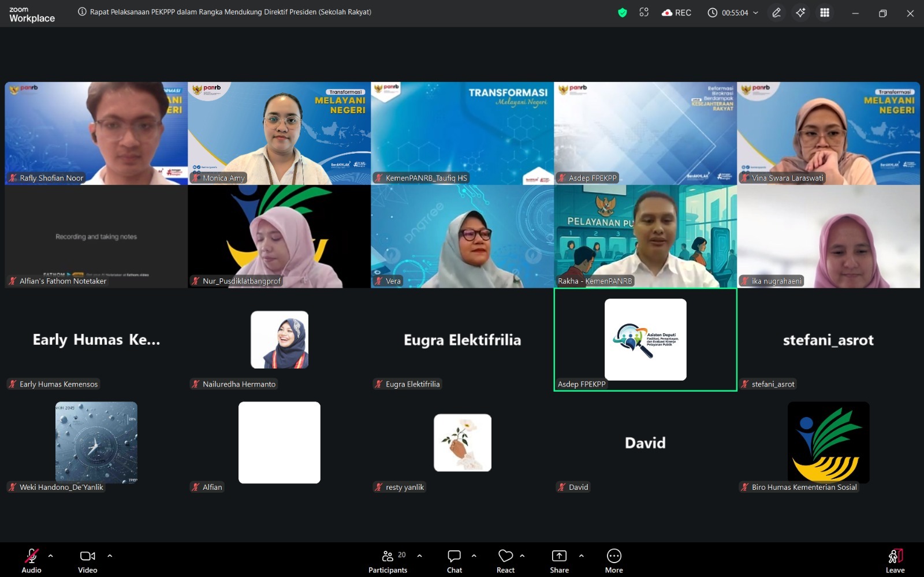Click the green encryption shield icon

[x=622, y=12]
